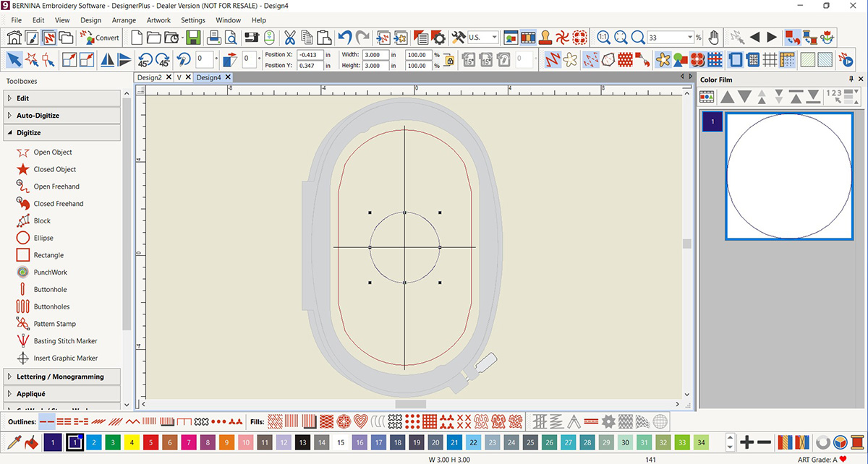Open the Settings menu
Image resolution: width=868 pixels, height=464 pixels.
(193, 20)
